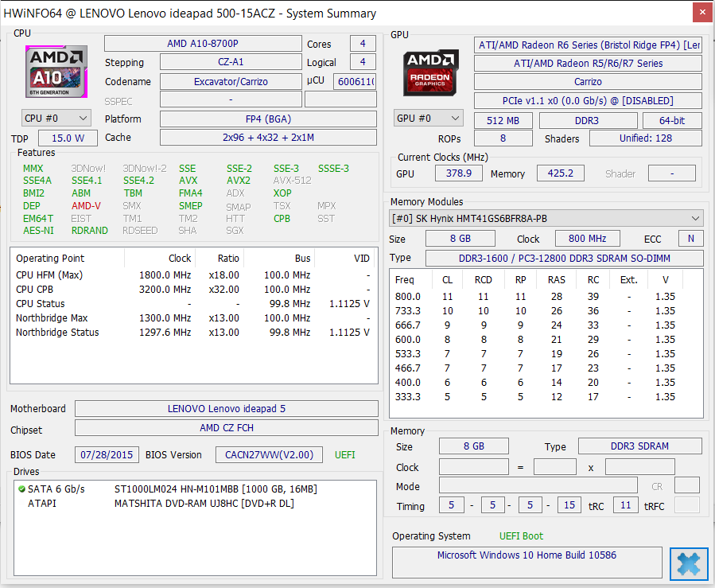Viewport: 715px width, 588px height.
Task: Click the Stepping CZ-A1 field
Action: (231, 62)
